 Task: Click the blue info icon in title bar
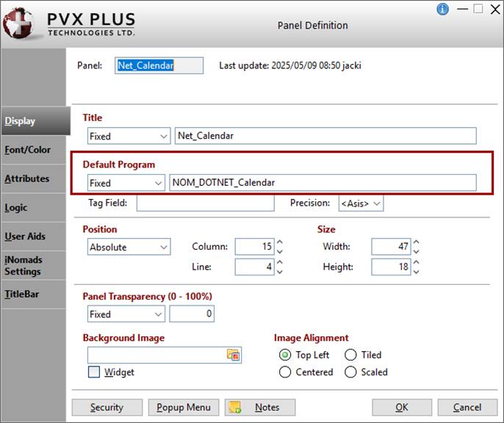(442, 9)
